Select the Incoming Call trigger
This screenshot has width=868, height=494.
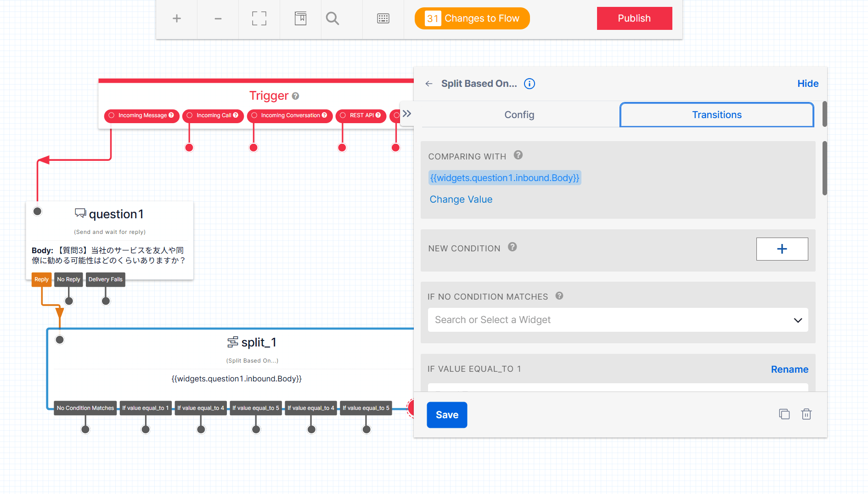[x=213, y=115]
